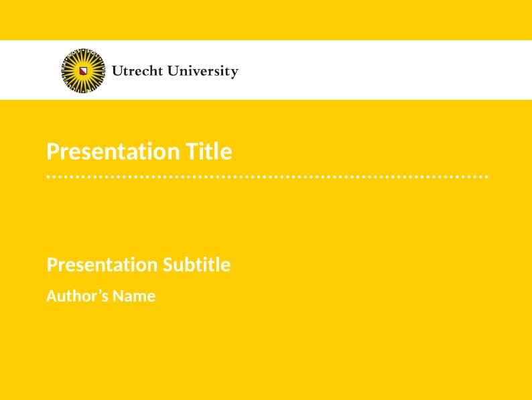Click the word "Name" in the author line
The width and height of the screenshot is (532, 400).
click(x=134, y=295)
